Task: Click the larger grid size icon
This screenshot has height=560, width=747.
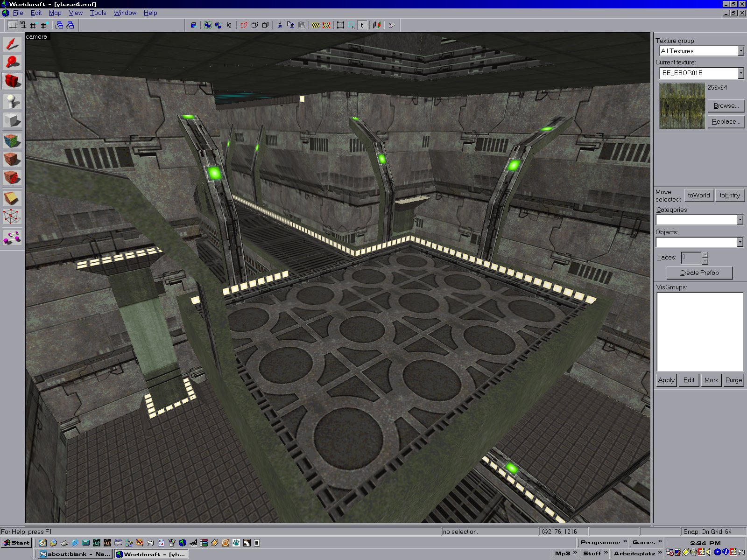Action: pos(43,25)
